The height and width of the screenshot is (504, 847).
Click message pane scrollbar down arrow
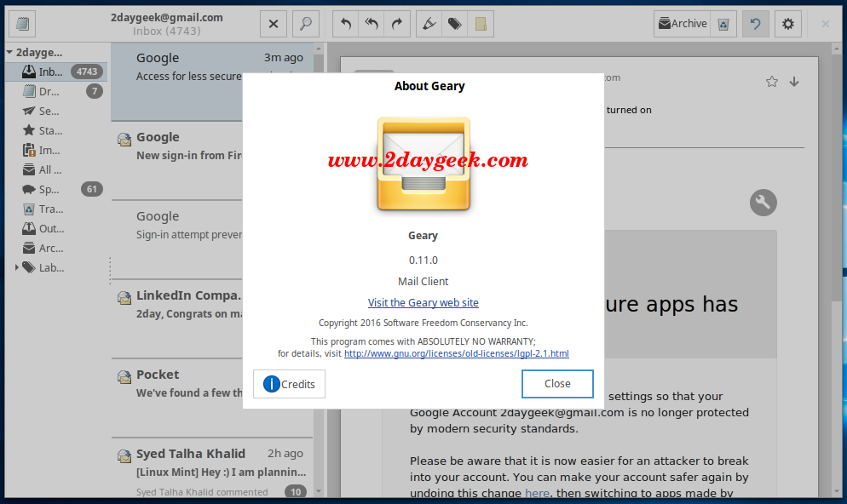838,491
